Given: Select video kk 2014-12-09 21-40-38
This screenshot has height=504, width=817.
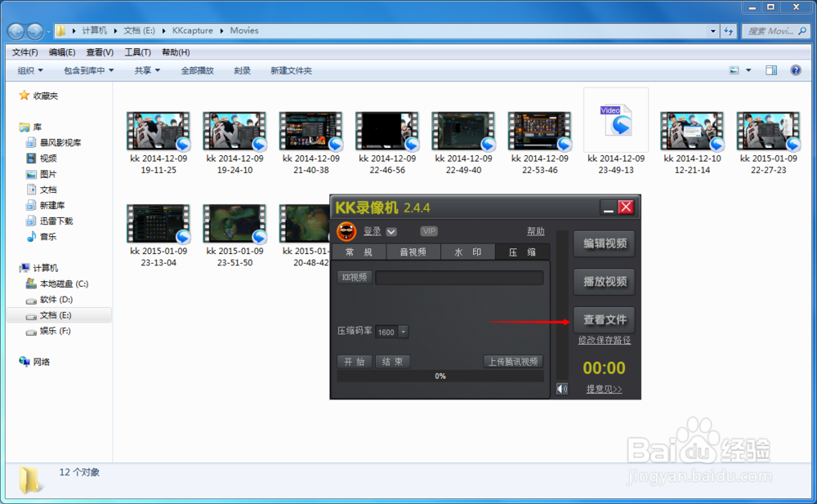Looking at the screenshot, I should 311,143.
